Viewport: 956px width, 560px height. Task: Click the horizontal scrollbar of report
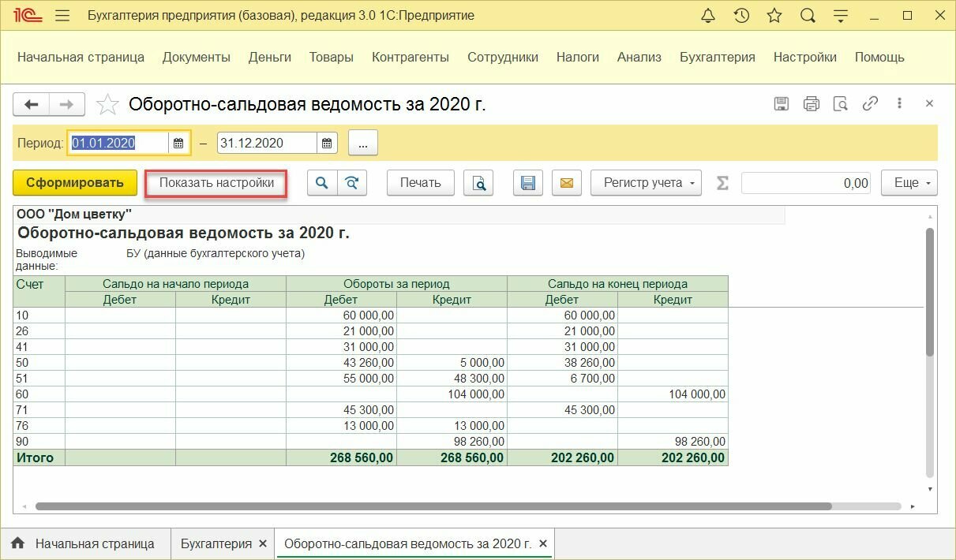(433, 506)
